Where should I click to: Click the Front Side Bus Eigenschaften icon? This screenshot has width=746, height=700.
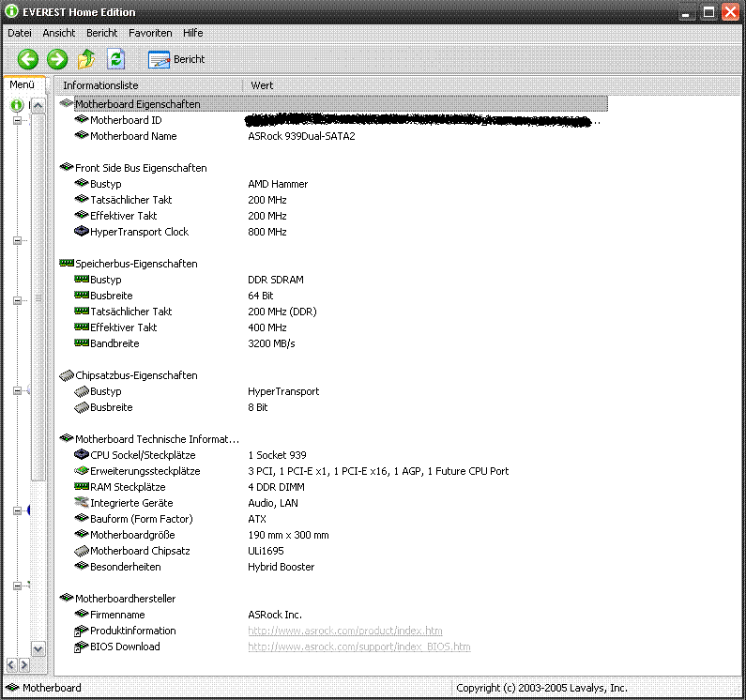point(66,167)
